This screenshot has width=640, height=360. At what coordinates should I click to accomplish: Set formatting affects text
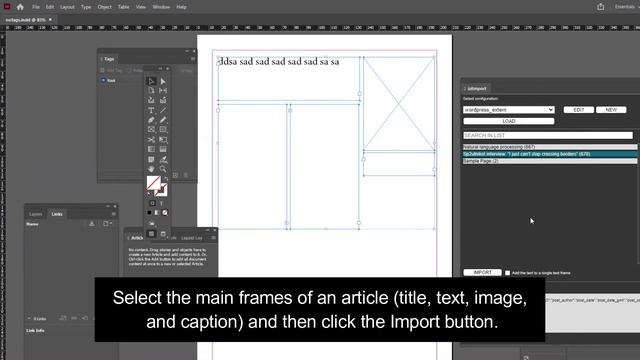(x=162, y=203)
